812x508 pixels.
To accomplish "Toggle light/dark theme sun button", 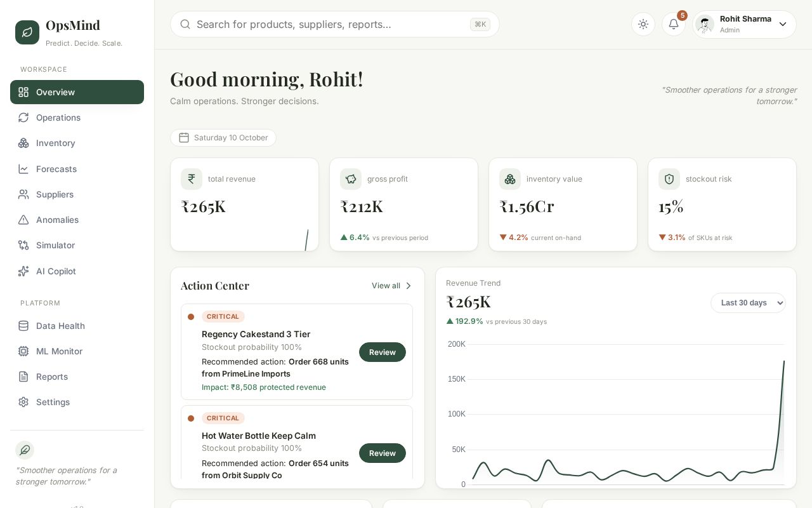I will click(x=643, y=24).
